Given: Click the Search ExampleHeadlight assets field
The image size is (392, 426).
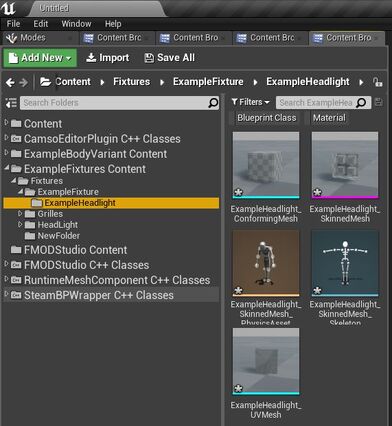Looking at the screenshot, I should tap(323, 103).
